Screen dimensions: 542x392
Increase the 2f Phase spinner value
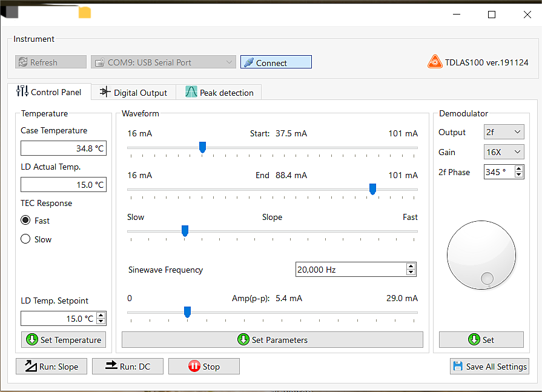coord(519,169)
